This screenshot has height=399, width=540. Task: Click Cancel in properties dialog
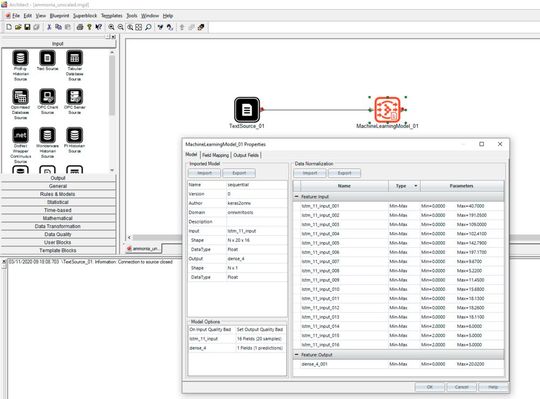pos(461,387)
